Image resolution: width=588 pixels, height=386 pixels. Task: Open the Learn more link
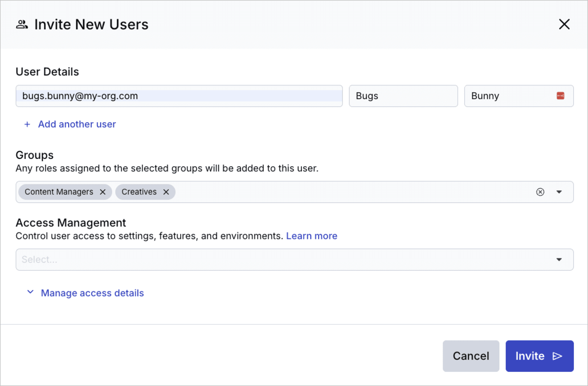(312, 236)
